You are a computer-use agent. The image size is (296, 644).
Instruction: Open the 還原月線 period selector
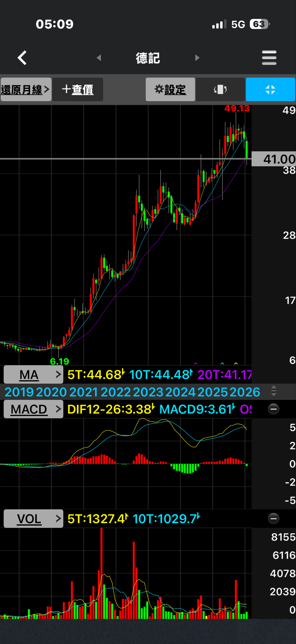26,89
